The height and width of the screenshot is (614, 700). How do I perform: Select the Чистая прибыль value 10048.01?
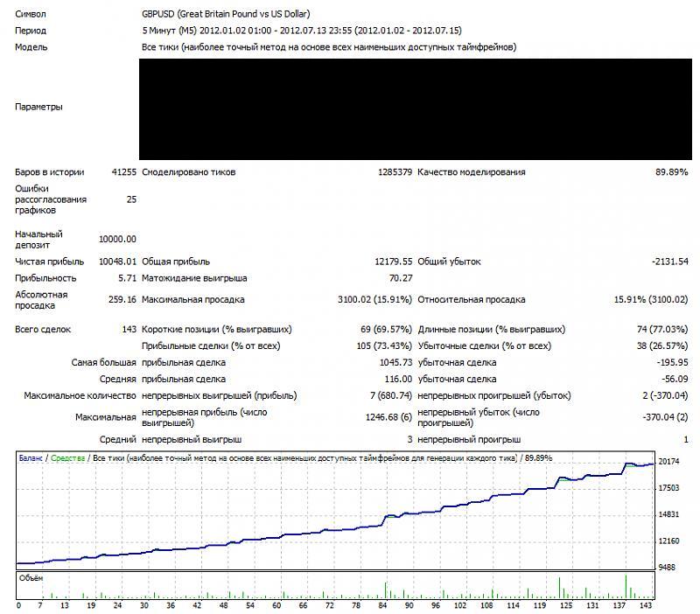point(117,262)
